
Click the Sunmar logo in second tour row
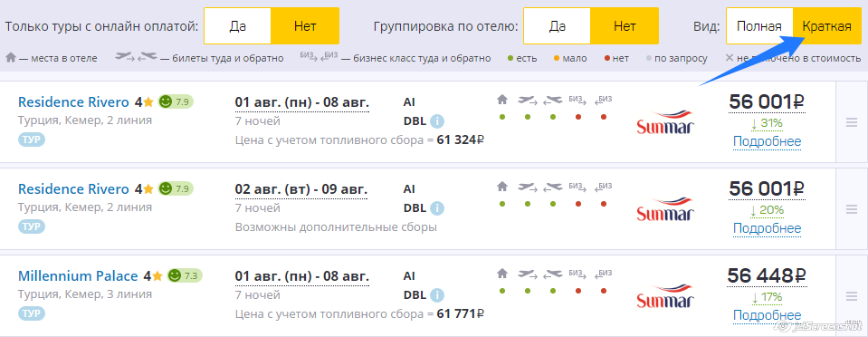[x=665, y=209]
